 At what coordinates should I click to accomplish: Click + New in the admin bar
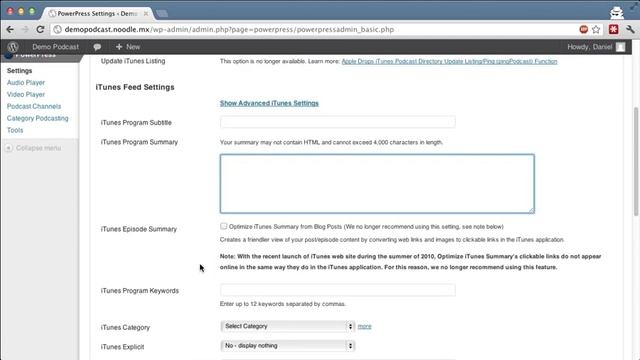(128, 47)
